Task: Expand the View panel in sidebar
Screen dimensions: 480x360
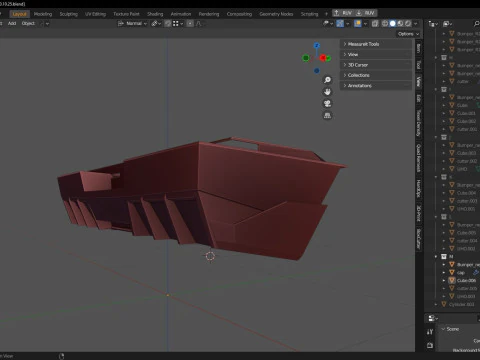Action: (376, 54)
